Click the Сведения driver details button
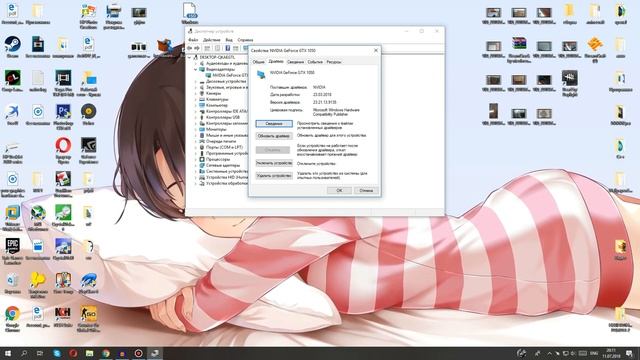Screen dimensions: 640x360 (274, 124)
